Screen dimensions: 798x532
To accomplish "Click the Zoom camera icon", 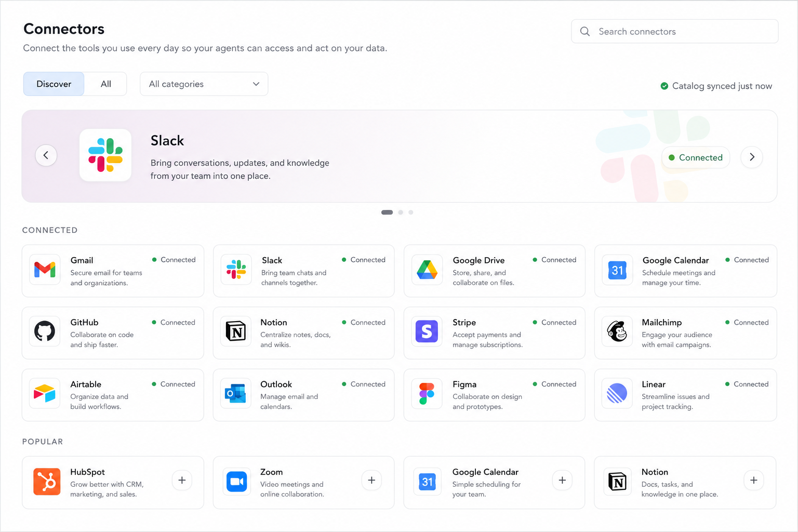I will 237,482.
